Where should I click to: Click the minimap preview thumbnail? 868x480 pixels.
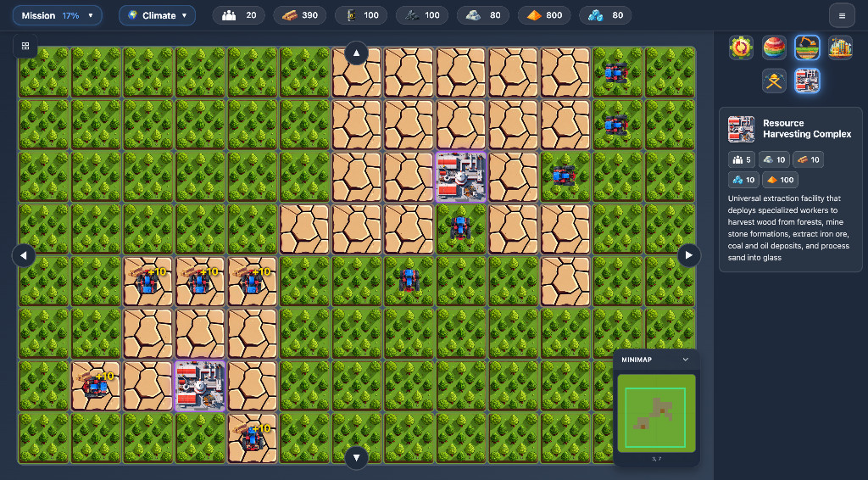(x=656, y=413)
